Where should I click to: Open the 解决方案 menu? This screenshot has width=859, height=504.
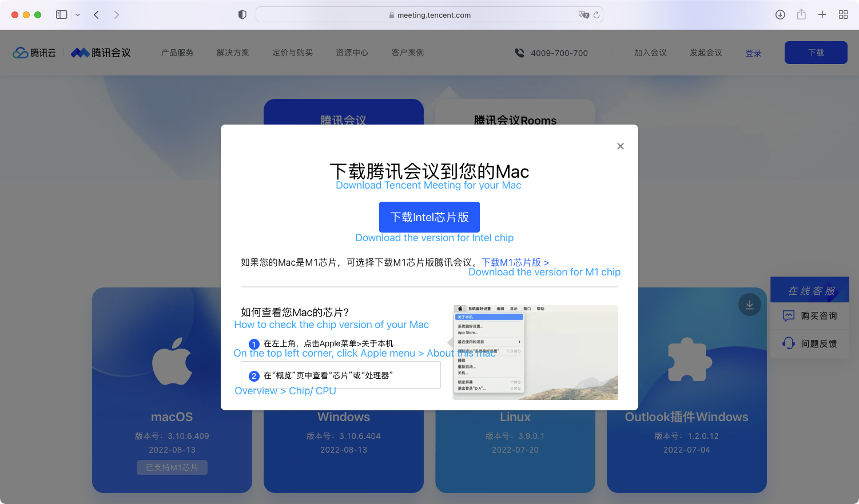(233, 53)
